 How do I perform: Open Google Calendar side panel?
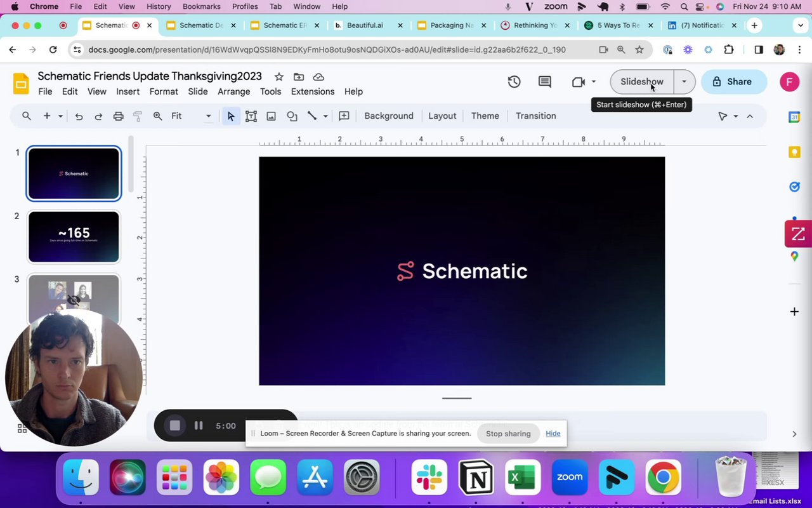tap(794, 117)
